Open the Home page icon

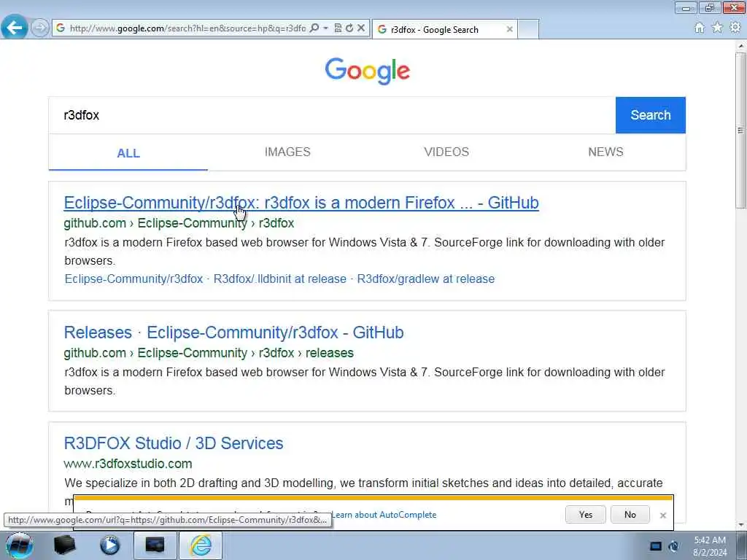[700, 28]
